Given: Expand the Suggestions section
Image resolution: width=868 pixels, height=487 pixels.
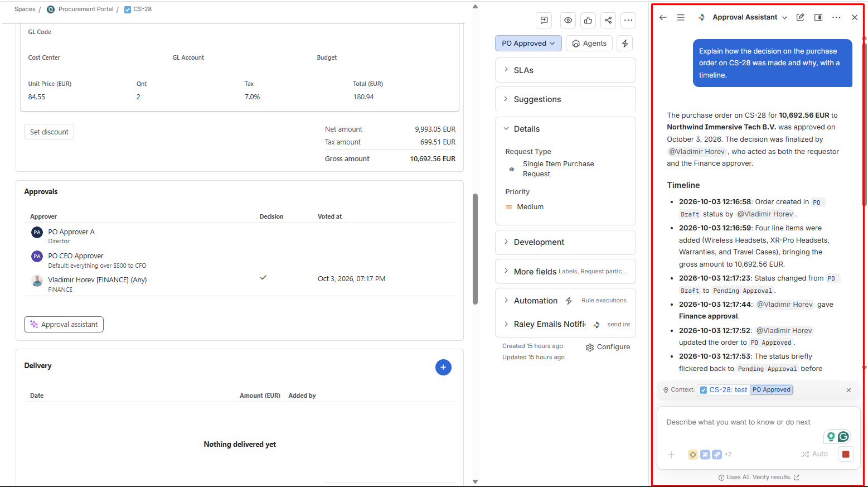Looking at the screenshot, I should 565,99.
